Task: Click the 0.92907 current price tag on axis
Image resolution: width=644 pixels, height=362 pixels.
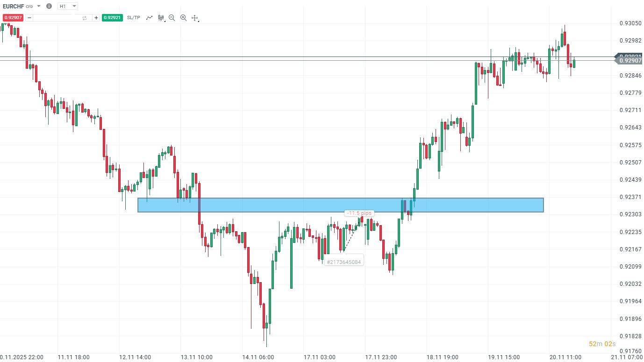Action: click(630, 61)
